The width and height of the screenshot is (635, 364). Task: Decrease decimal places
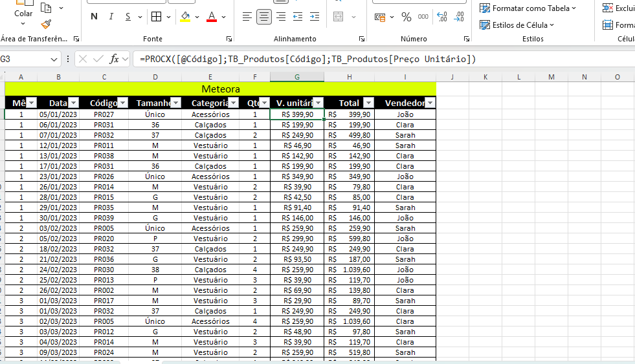[x=459, y=17]
